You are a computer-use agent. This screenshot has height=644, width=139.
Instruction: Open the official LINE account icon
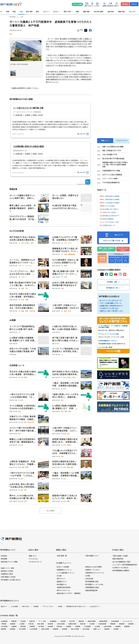click(x=111, y=274)
